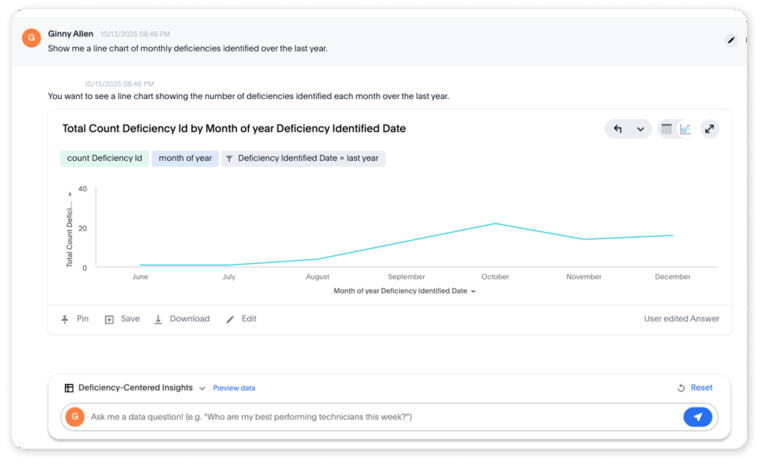Open the Preview data link
This screenshot has height=471, width=768.
pyautogui.click(x=234, y=388)
